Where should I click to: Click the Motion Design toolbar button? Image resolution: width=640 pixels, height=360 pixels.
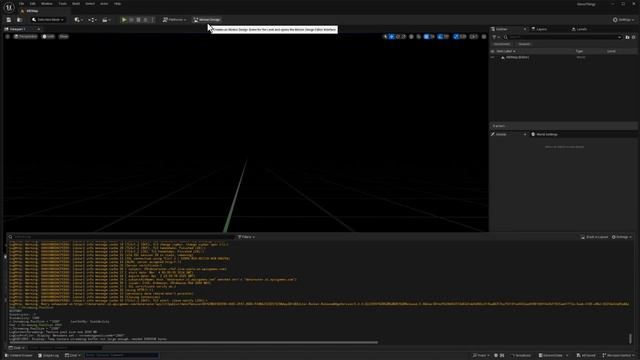[207, 20]
